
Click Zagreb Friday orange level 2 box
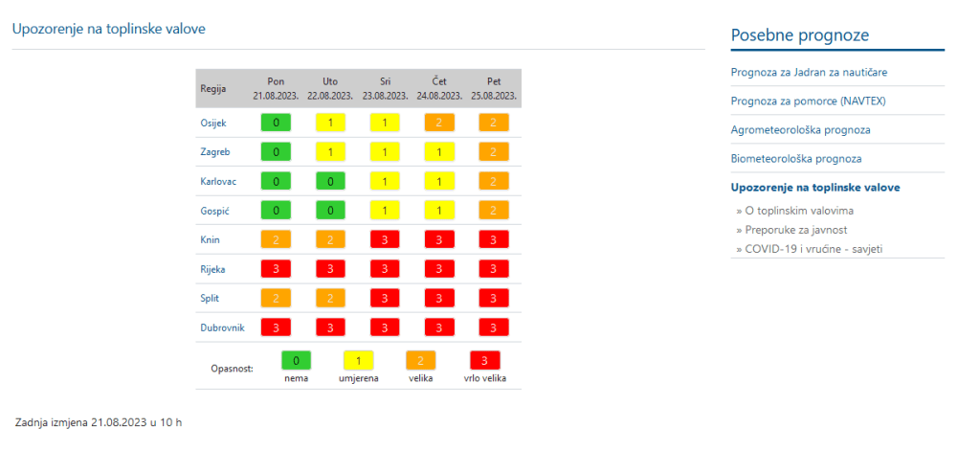click(494, 152)
